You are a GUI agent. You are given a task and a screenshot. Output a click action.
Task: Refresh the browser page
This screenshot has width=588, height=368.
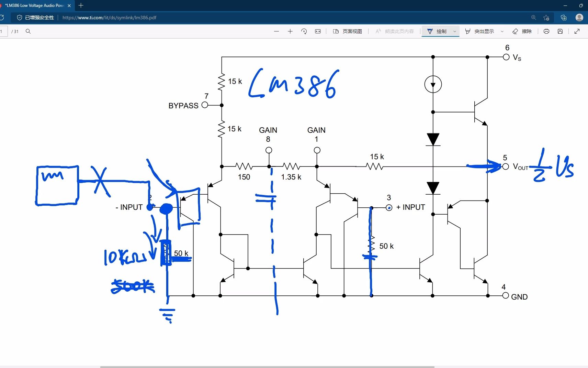point(2,18)
